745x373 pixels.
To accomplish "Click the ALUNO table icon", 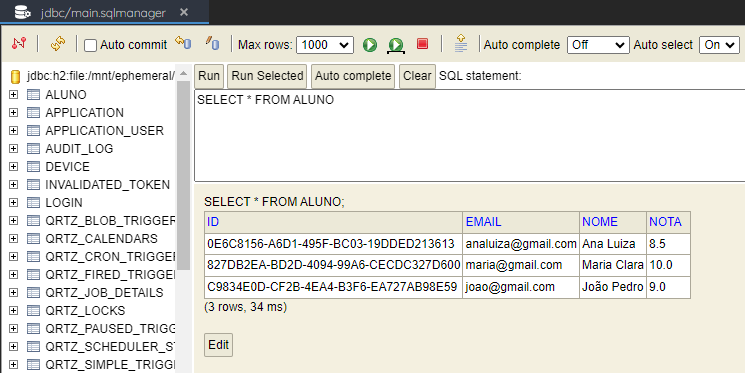I will 33,95.
